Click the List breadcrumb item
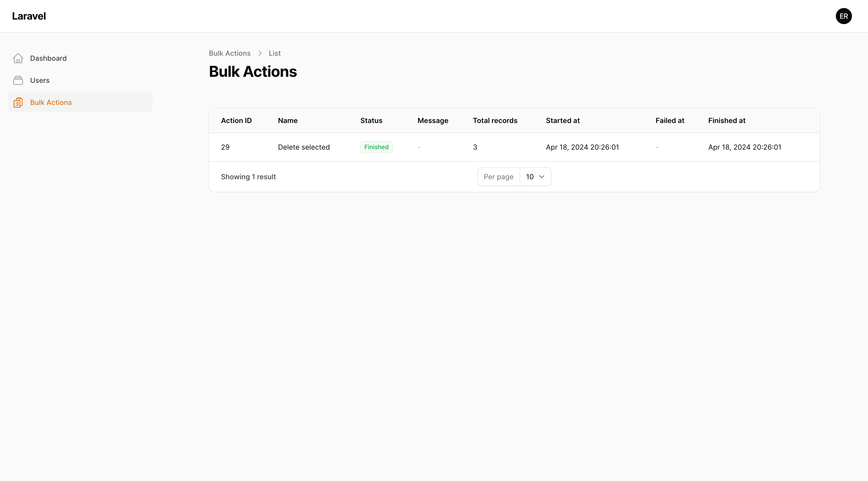This screenshot has height=481, width=868. pyautogui.click(x=274, y=53)
